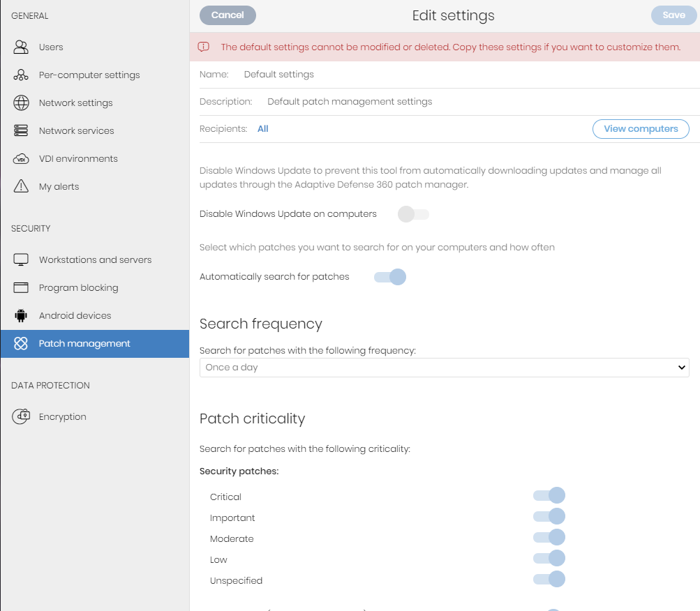The width and height of the screenshot is (700, 611).
Task: Click the Save button
Action: coord(673,15)
